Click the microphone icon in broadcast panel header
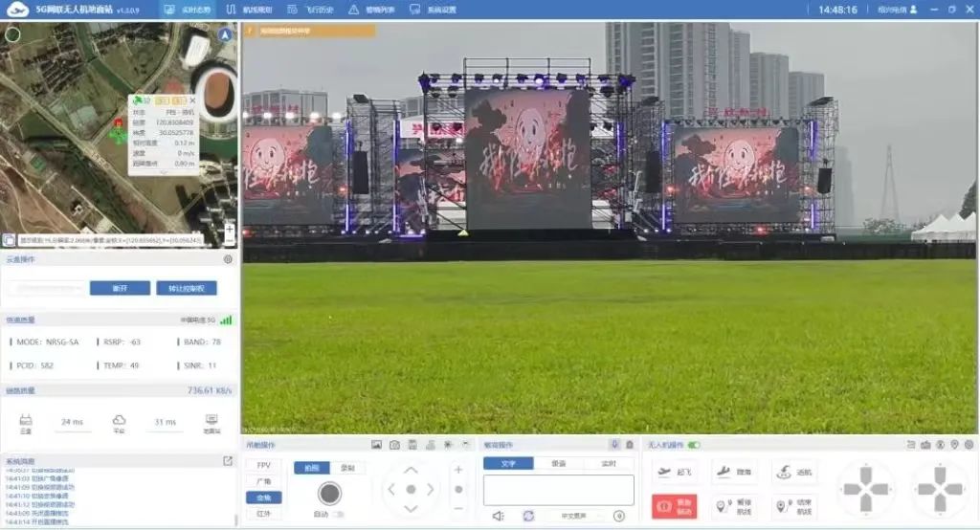 click(x=614, y=445)
